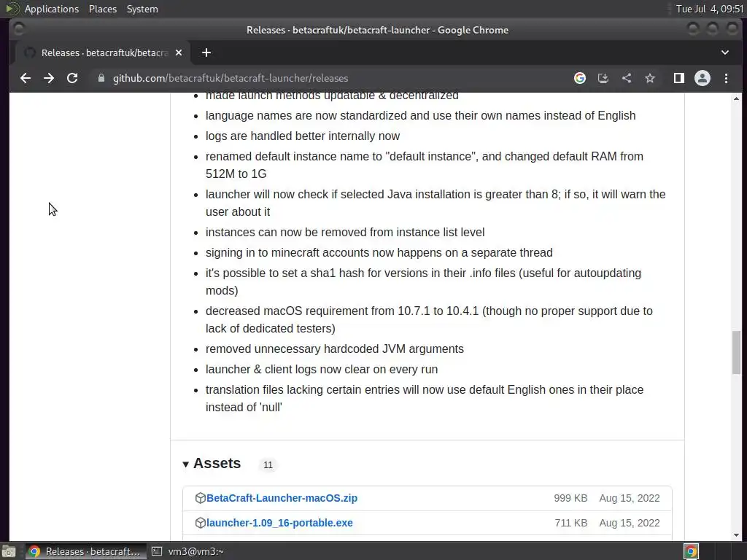Go forward in browser history
This screenshot has height=560, width=747.
[49, 78]
